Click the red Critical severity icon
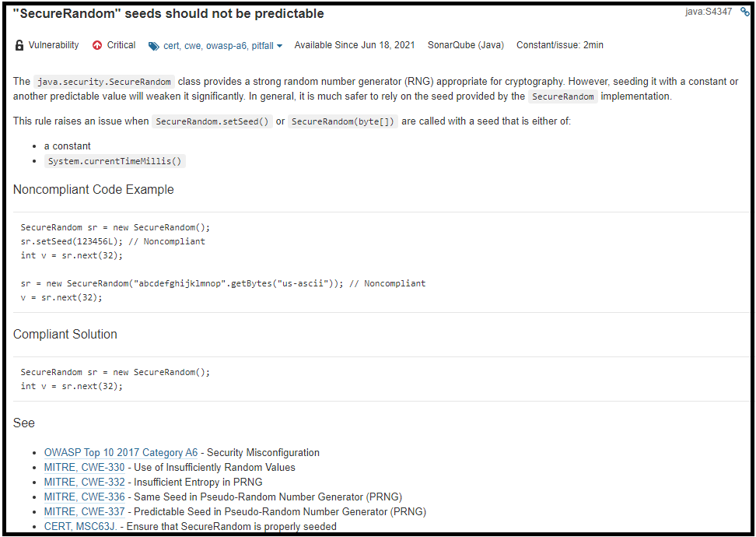The image size is (756, 537). [97, 45]
